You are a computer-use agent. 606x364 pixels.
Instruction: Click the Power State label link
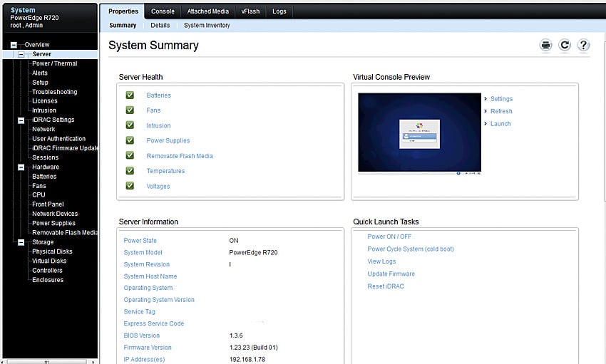tap(140, 241)
